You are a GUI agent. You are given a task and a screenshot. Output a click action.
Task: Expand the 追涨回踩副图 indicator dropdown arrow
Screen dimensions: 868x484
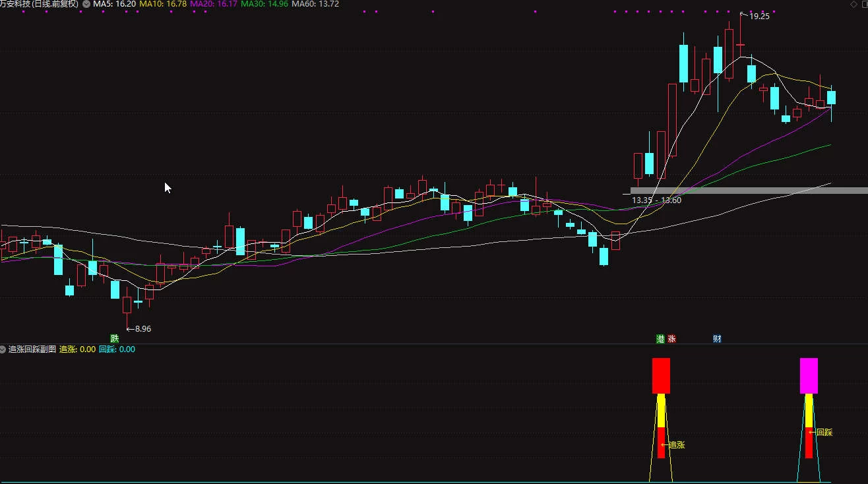coord(3,349)
